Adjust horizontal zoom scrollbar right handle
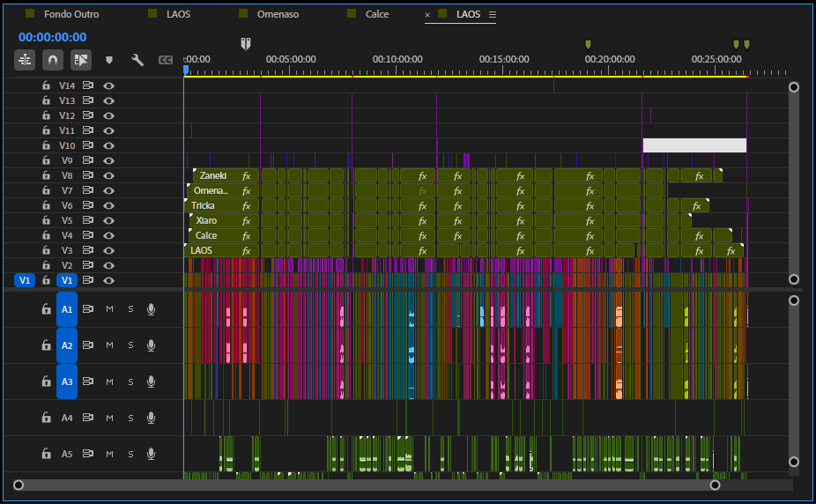Image resolution: width=816 pixels, height=504 pixels. click(715, 485)
